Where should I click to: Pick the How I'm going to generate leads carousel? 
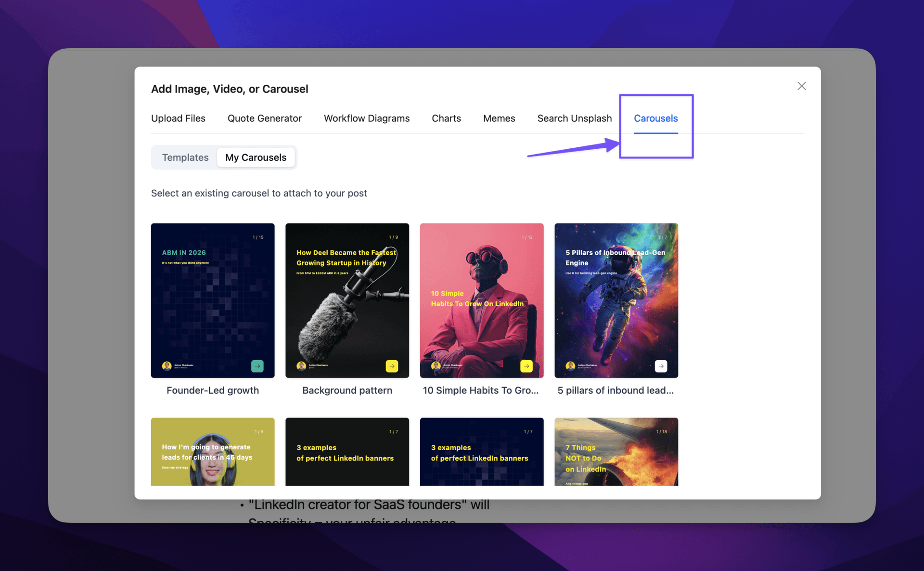point(212,452)
